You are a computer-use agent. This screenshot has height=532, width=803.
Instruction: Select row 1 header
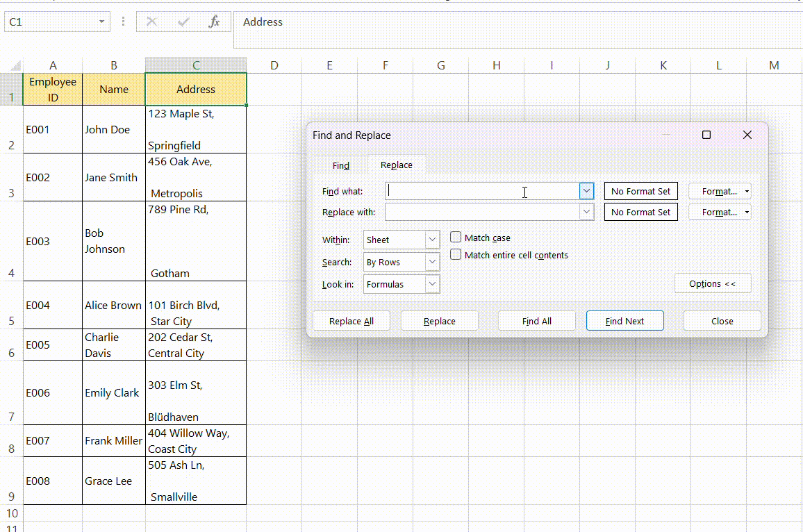(11, 90)
